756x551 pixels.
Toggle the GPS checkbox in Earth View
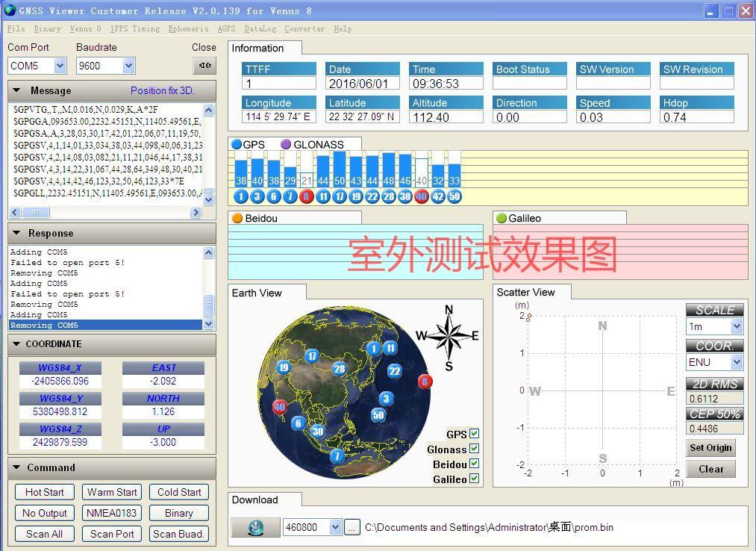[x=475, y=434]
